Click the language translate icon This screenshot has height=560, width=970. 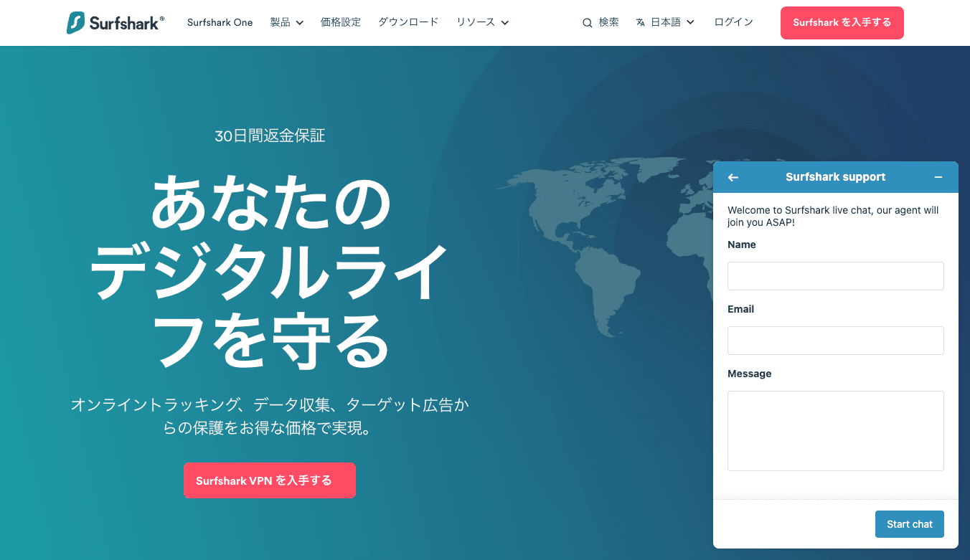[x=641, y=23]
